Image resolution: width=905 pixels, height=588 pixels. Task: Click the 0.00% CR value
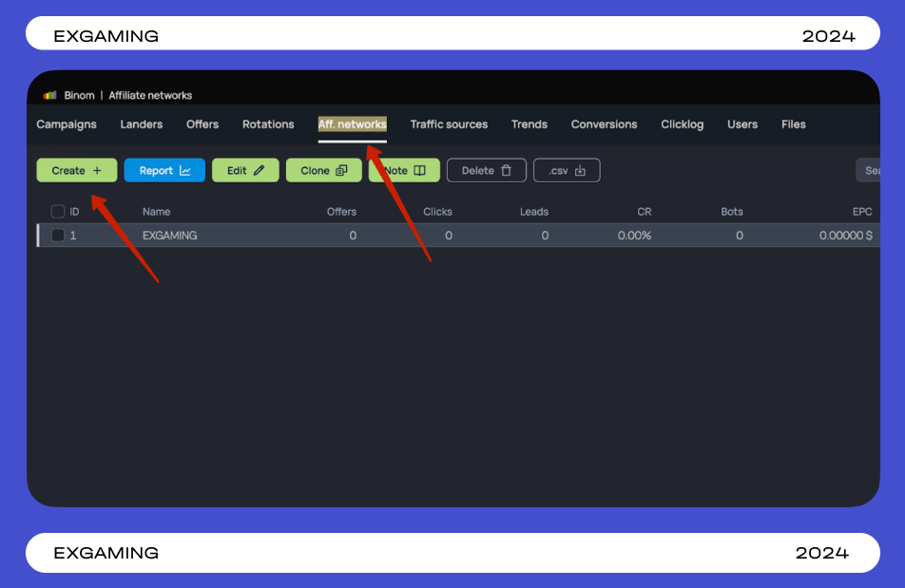pyautogui.click(x=634, y=236)
